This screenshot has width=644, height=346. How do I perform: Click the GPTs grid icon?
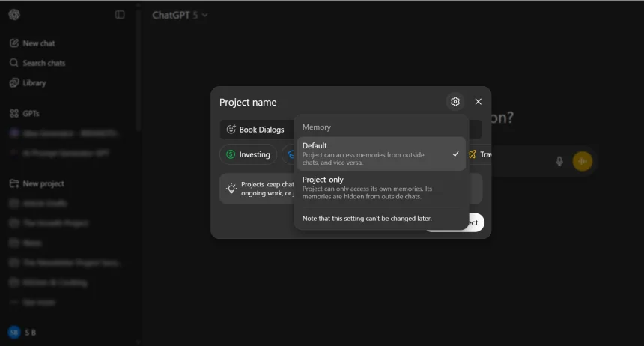coord(14,113)
